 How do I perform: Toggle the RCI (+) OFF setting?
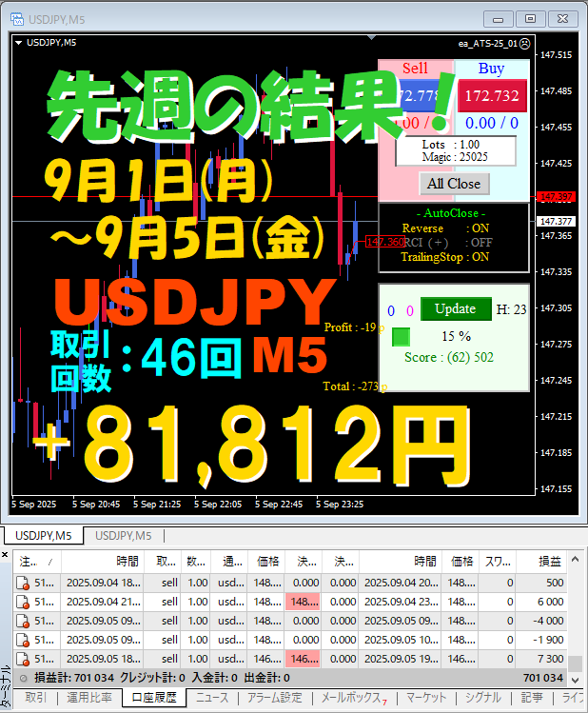(447, 243)
